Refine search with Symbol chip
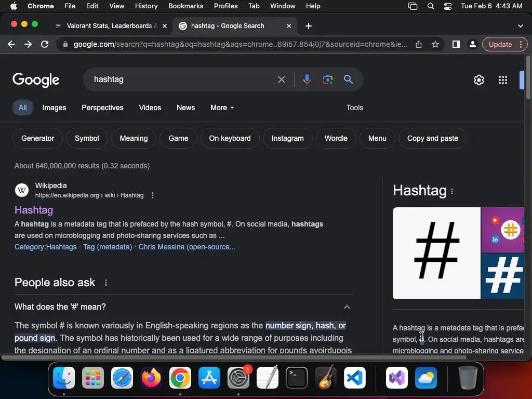This screenshot has height=399, width=532. pos(87,138)
